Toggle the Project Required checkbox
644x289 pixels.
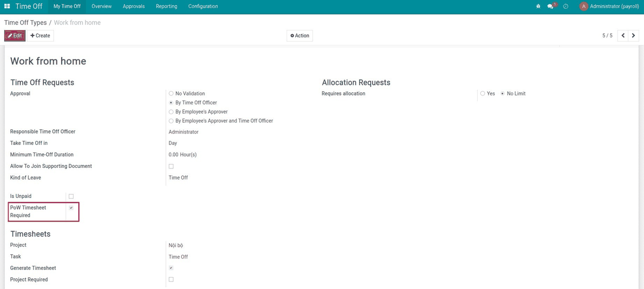click(x=171, y=279)
